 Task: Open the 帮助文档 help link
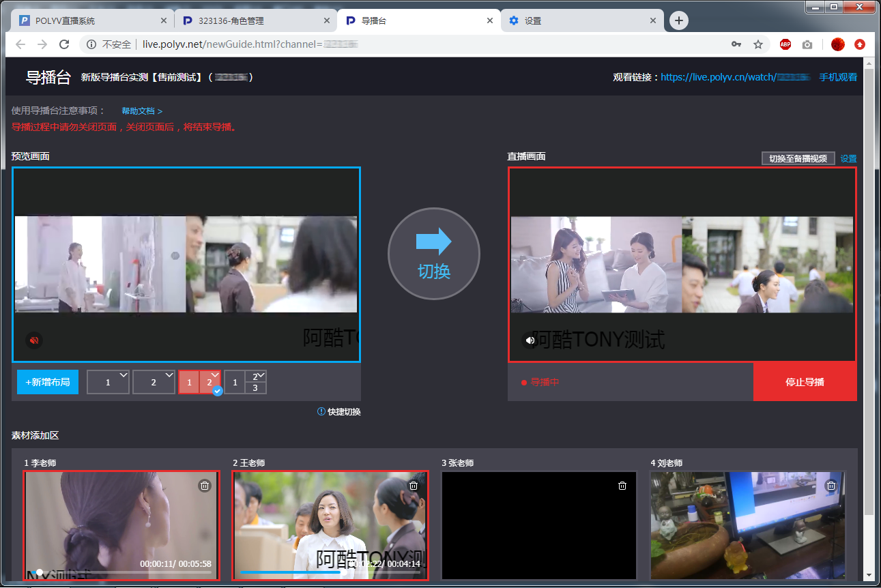142,111
